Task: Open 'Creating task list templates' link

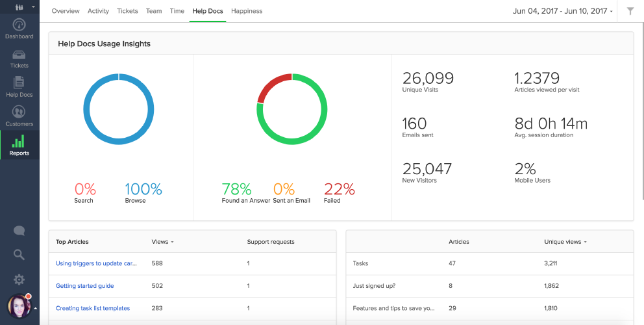Action: (93, 308)
